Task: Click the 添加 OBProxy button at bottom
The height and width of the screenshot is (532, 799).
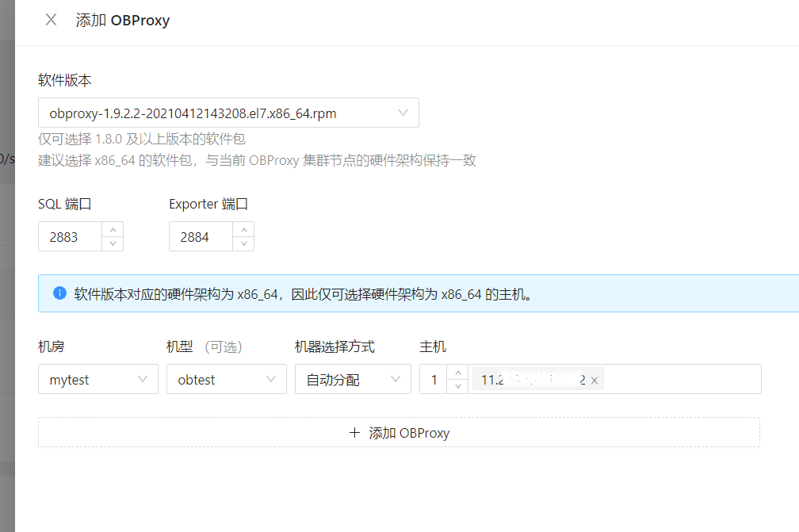Action: pos(399,433)
